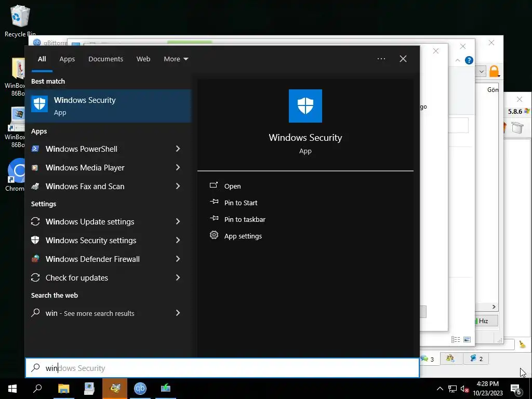Click the horizontal scrollbar right arrow

tap(494, 307)
